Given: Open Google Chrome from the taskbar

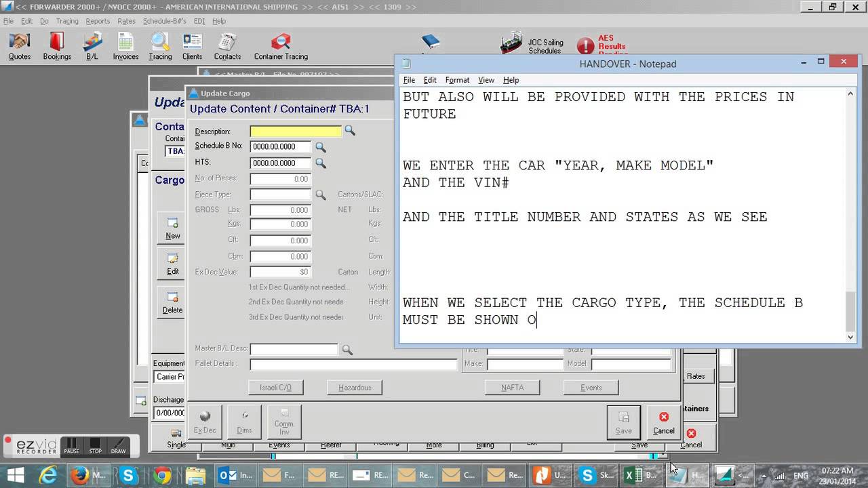Looking at the screenshot, I should pyautogui.click(x=162, y=475).
